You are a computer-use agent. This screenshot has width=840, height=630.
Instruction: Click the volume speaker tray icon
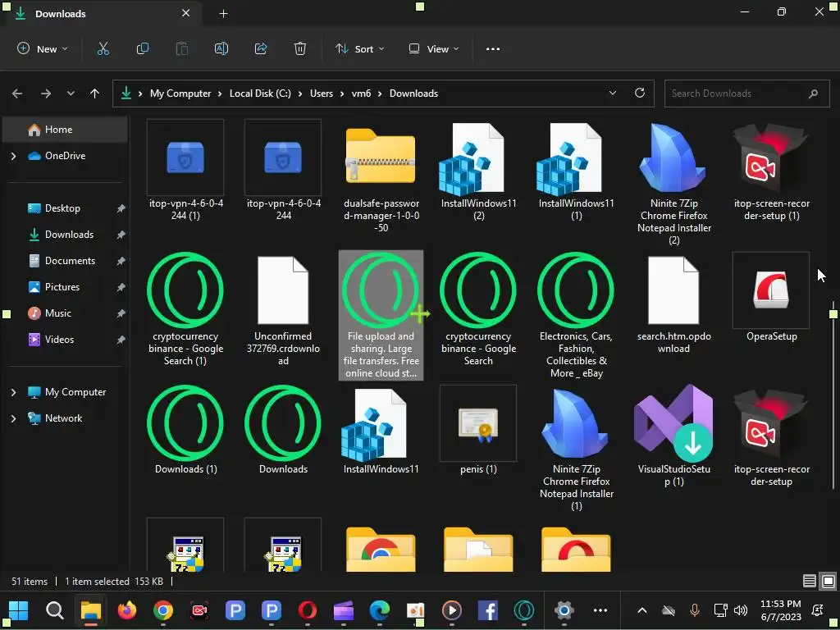click(x=741, y=610)
